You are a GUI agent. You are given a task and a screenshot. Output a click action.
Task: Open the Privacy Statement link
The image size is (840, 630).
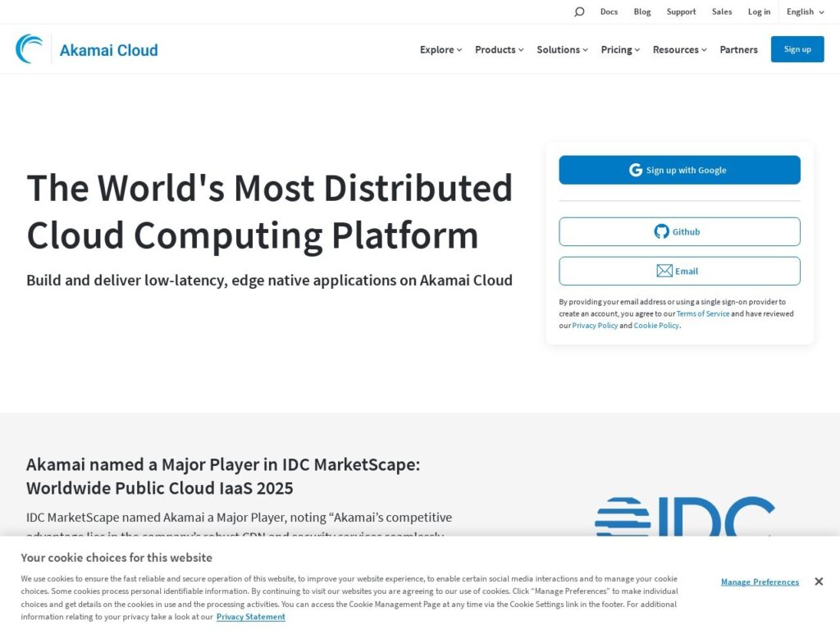(x=250, y=617)
